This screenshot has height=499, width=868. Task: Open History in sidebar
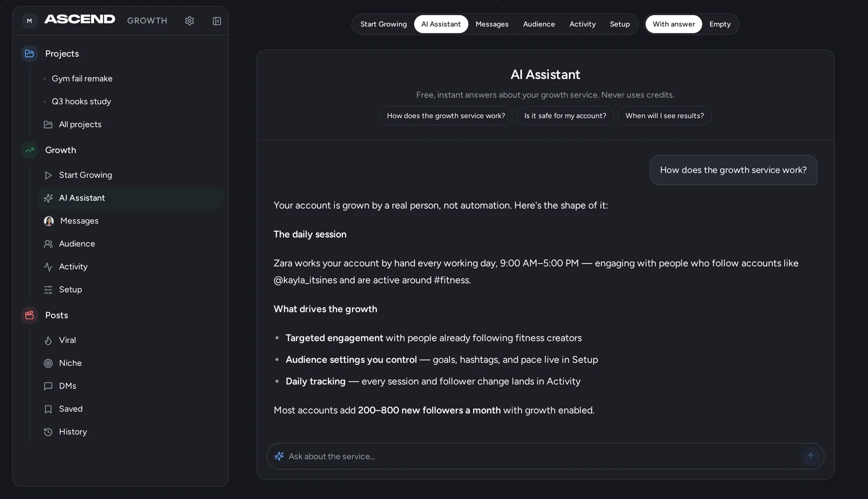click(131, 432)
